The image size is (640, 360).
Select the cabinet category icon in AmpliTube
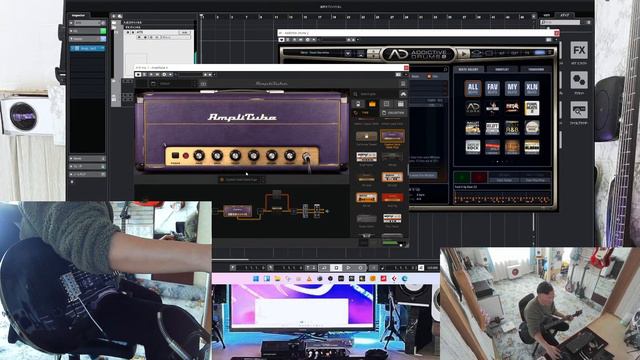[387, 104]
